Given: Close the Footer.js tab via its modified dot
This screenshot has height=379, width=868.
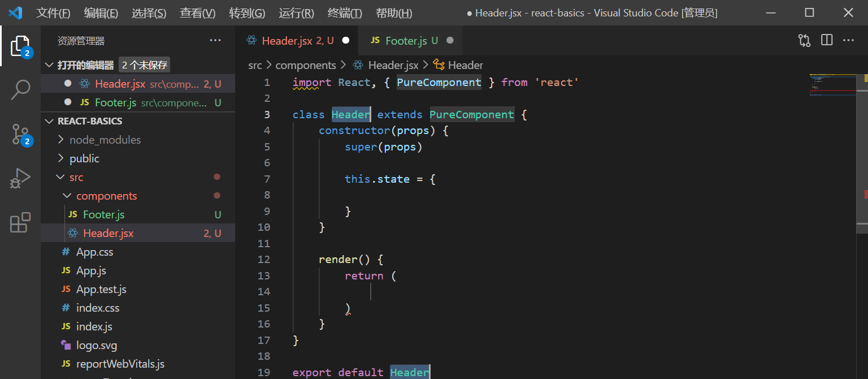Looking at the screenshot, I should pyautogui.click(x=449, y=40).
